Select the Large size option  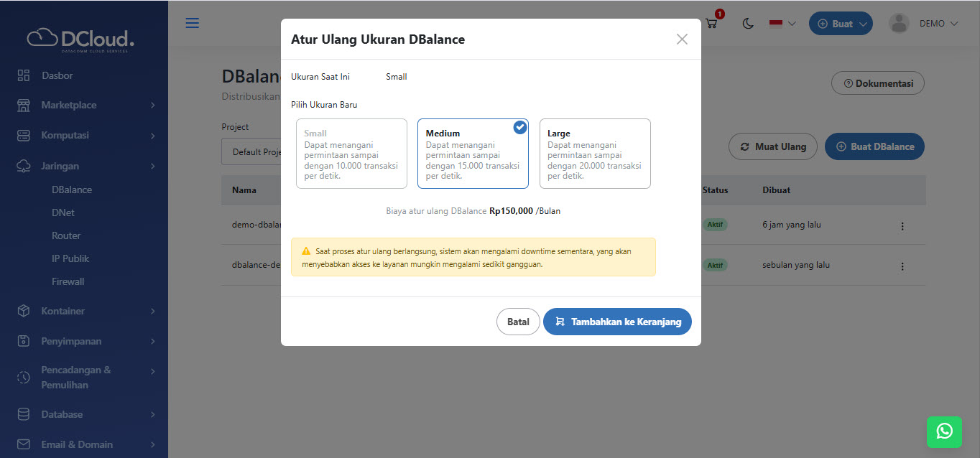(595, 154)
